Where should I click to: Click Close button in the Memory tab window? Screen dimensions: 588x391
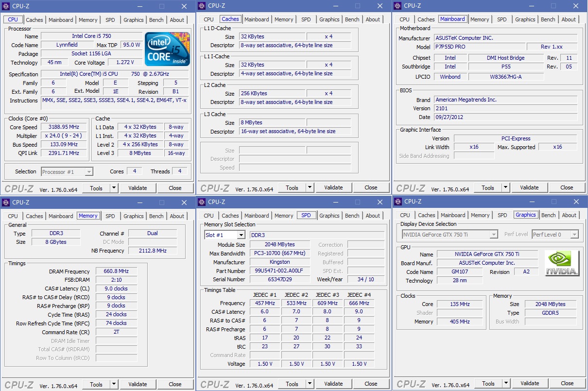pos(175,384)
